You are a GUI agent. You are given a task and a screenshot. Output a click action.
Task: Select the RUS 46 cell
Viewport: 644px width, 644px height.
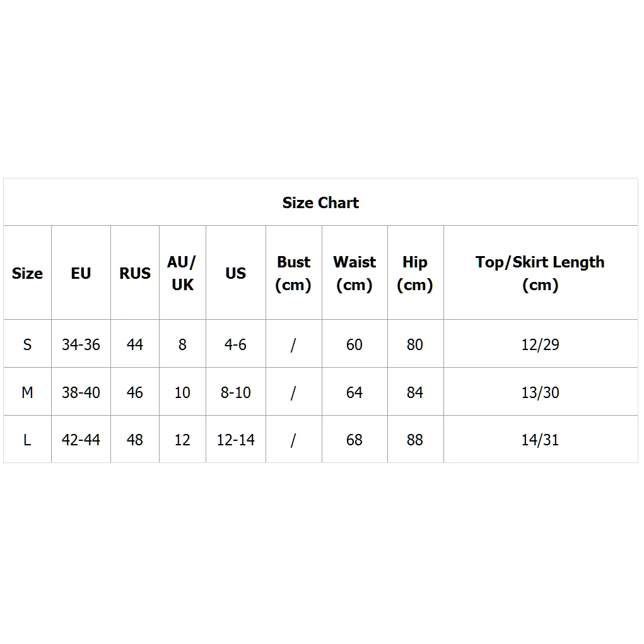[135, 392]
